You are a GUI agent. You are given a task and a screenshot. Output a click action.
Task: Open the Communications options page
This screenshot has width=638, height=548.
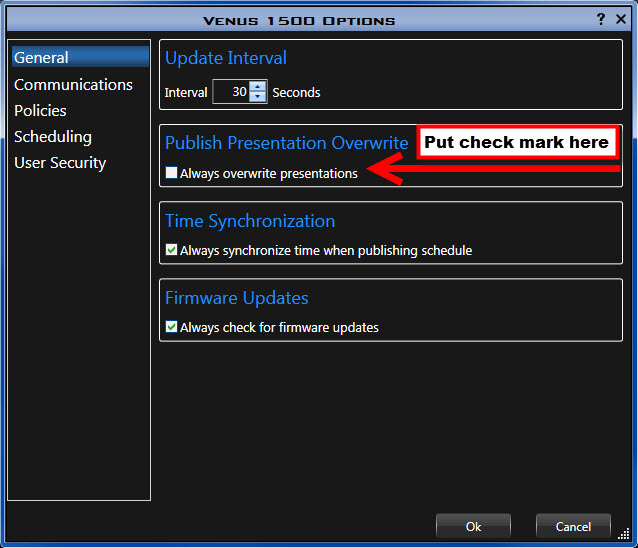(x=73, y=85)
